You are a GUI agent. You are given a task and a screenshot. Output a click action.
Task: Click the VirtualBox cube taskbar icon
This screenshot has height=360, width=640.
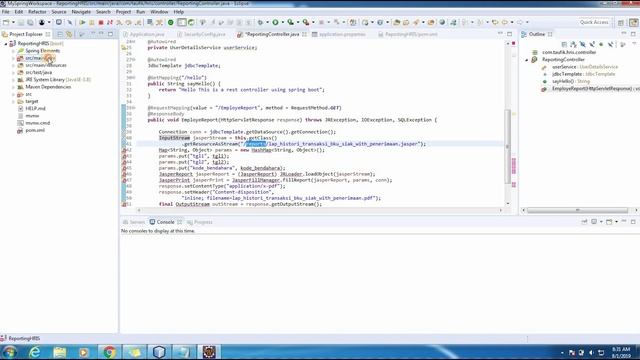coord(159,352)
